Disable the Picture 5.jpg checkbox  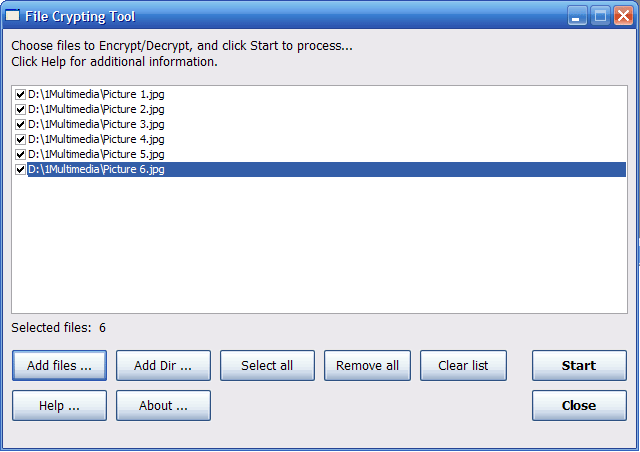pos(20,154)
